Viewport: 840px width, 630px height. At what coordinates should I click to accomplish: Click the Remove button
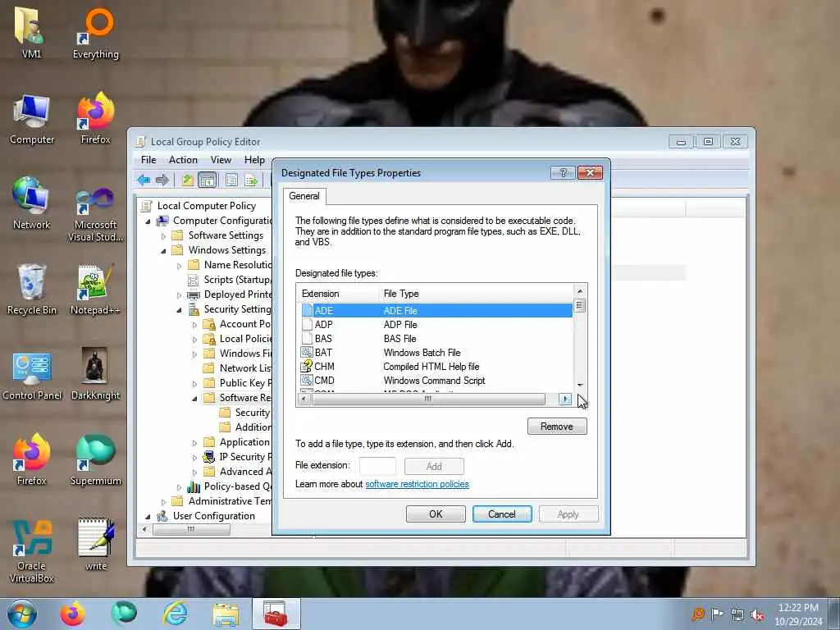pyautogui.click(x=557, y=427)
